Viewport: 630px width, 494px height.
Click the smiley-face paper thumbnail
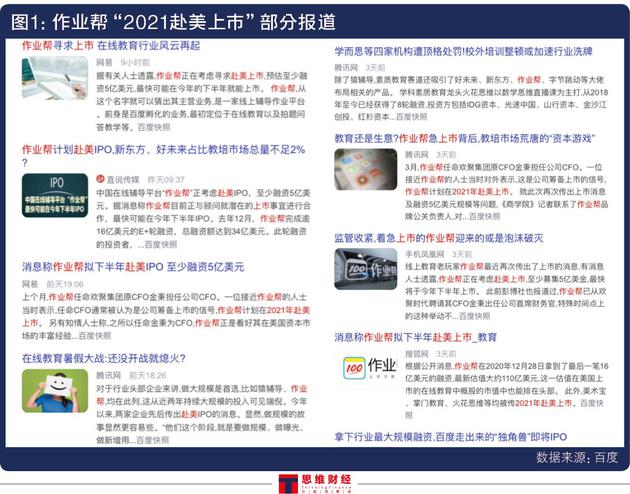click(55, 391)
